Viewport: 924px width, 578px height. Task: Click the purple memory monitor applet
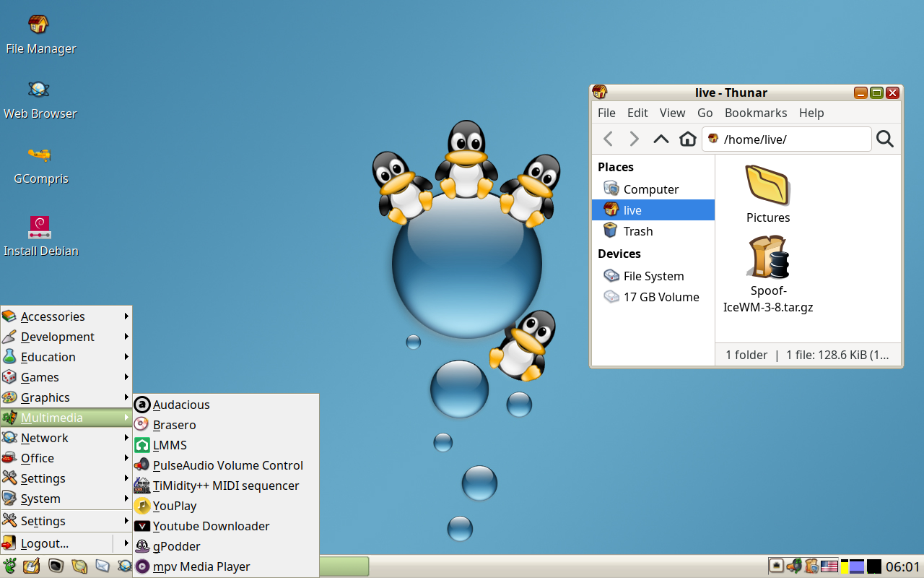[x=857, y=566]
